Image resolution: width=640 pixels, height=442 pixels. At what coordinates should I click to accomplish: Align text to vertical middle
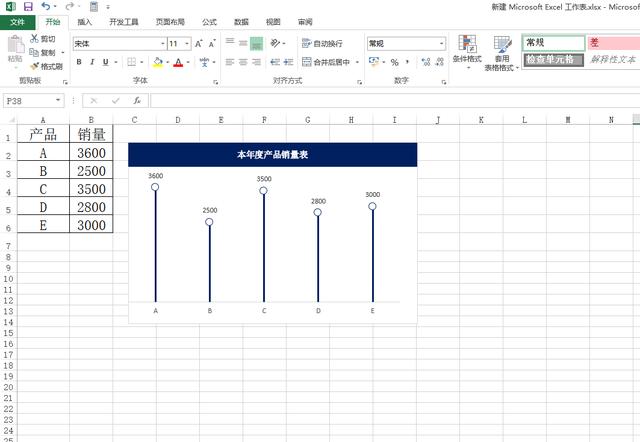point(243,43)
